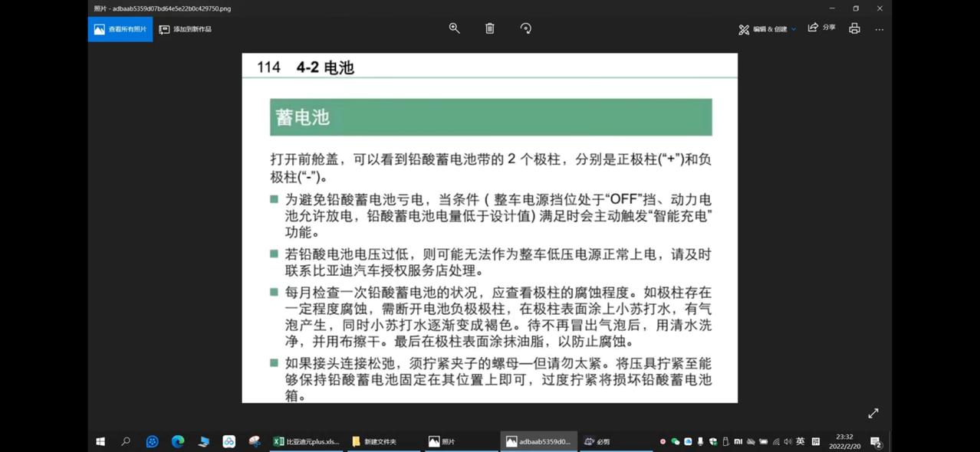The height and width of the screenshot is (452, 980).
Task: Click the window title text 照片
Action: (x=100, y=8)
